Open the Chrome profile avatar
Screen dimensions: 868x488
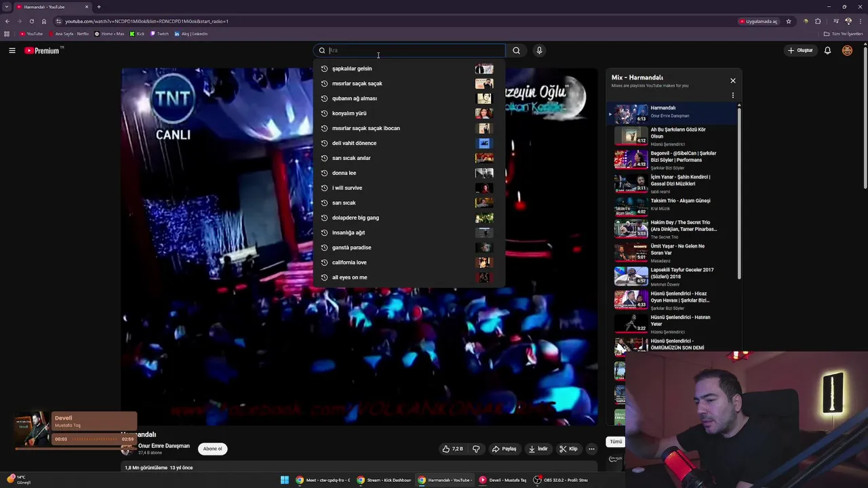click(x=848, y=21)
